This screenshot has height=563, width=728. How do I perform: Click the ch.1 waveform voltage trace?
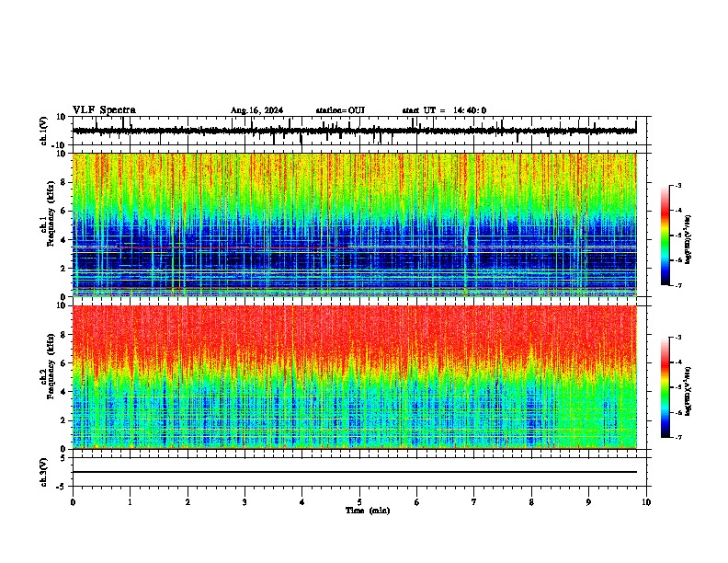coord(355,131)
